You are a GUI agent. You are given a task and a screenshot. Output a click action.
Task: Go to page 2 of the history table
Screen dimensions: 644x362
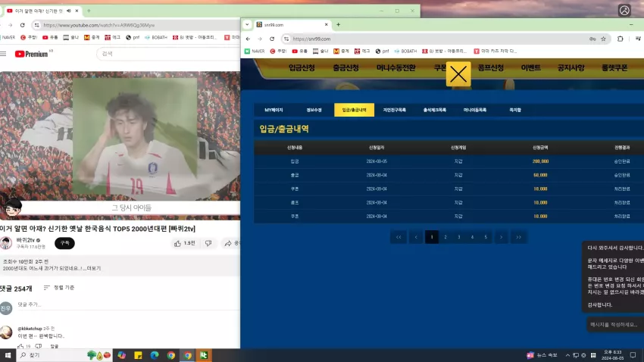click(445, 237)
